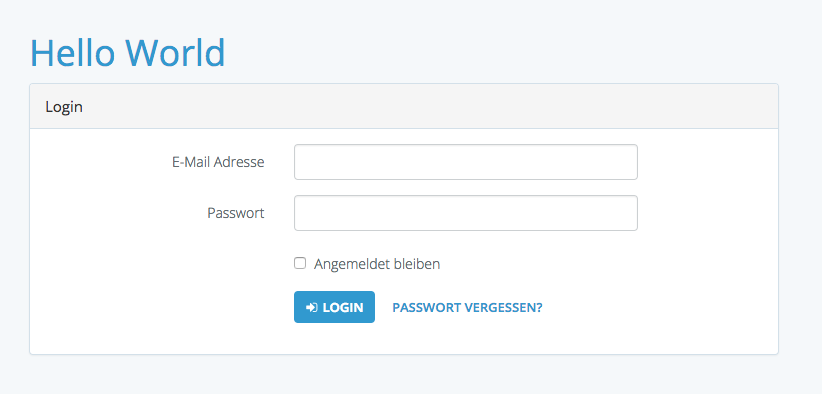822x394 pixels.
Task: Click the 'Login' panel header text
Action: click(64, 107)
